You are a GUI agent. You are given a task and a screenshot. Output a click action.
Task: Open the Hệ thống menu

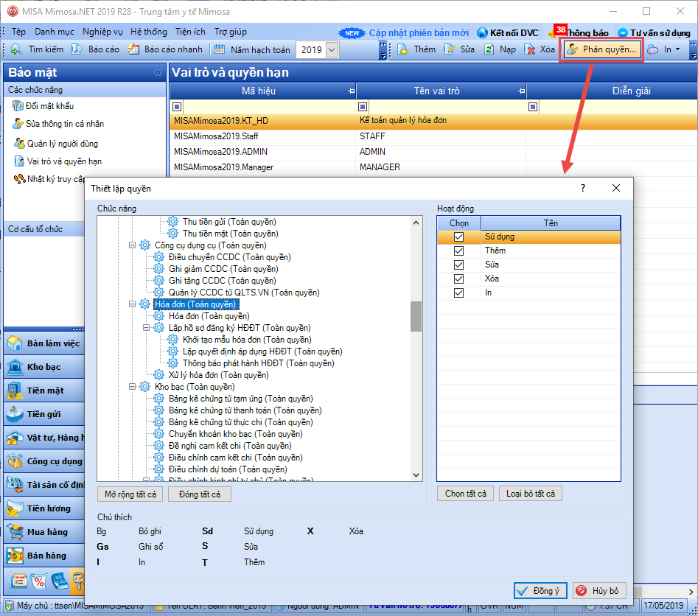pyautogui.click(x=149, y=32)
